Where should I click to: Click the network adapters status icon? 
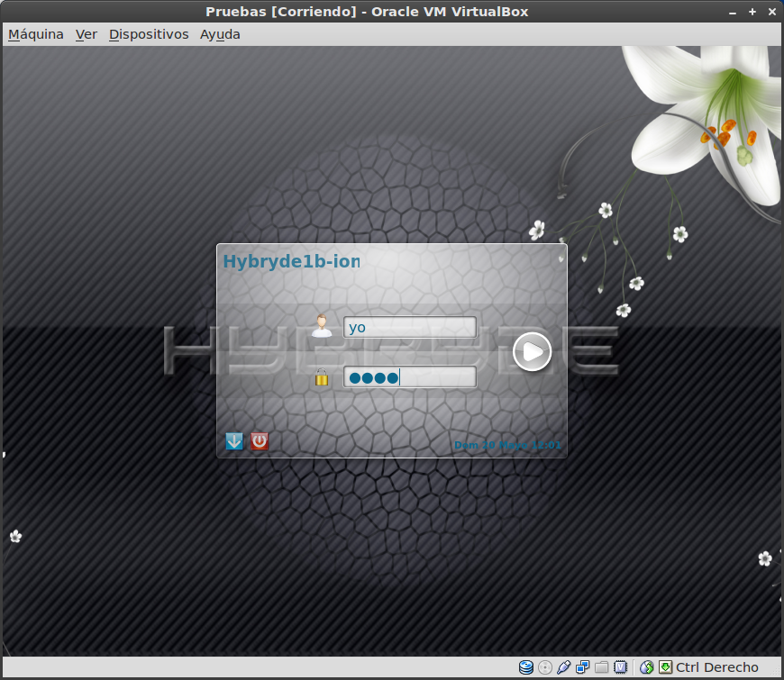click(583, 666)
